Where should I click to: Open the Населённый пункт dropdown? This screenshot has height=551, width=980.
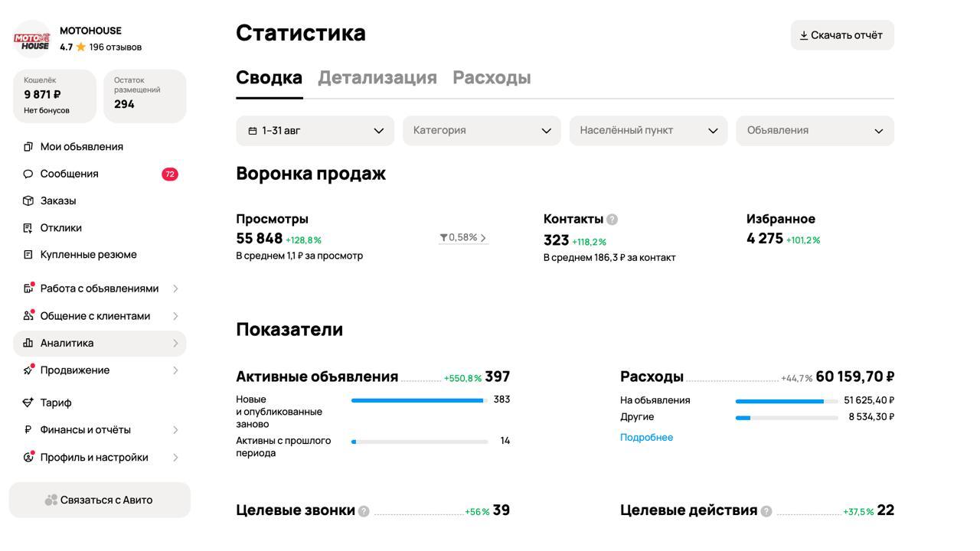pos(648,130)
